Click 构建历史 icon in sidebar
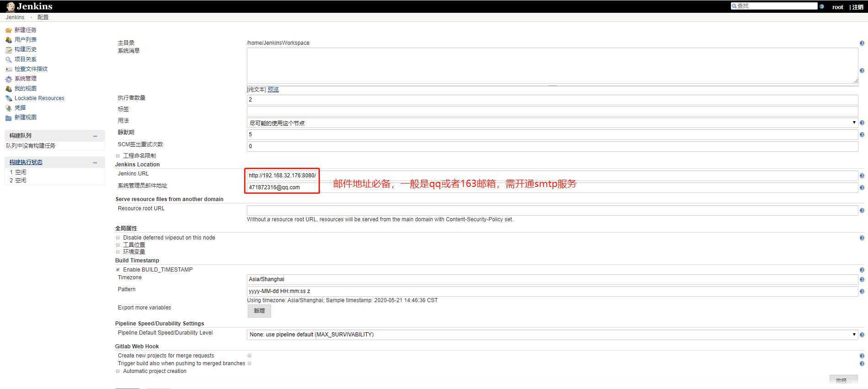This screenshot has width=868, height=389. pos(9,49)
